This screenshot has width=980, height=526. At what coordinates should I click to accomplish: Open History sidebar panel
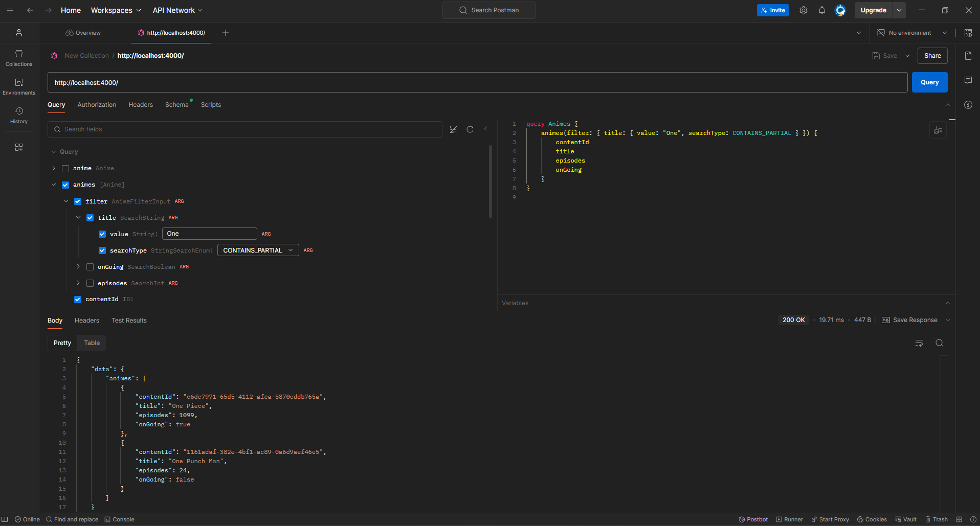point(19,116)
